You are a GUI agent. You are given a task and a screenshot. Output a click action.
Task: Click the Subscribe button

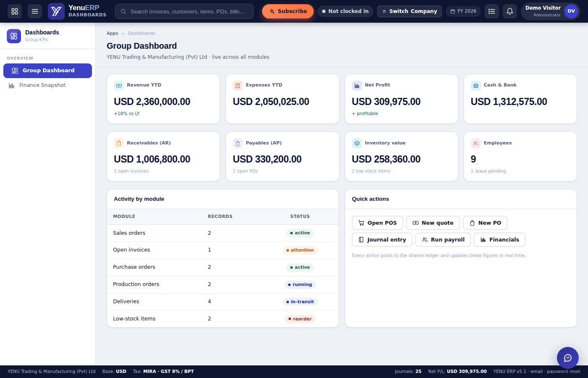tap(288, 11)
